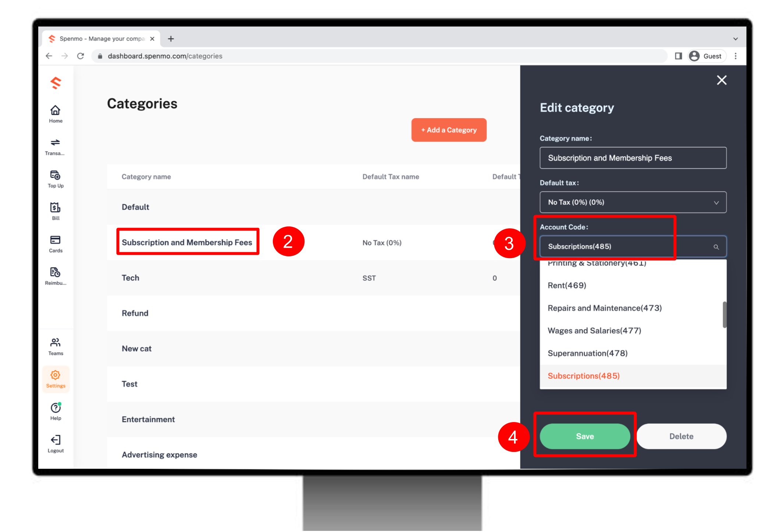The width and height of the screenshot is (784, 532).
Task: Open the Top Up section
Action: (x=56, y=179)
